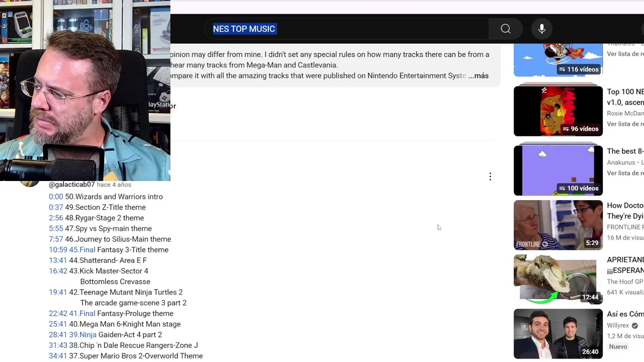Screen dimensions: 644x362
Task: Jump to timestamp 7:57
Action: click(x=56, y=239)
